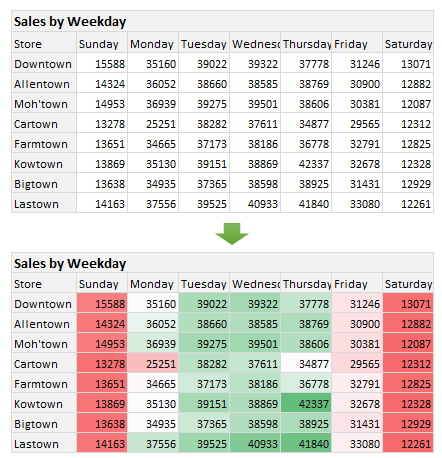The height and width of the screenshot is (458, 442).
Task: Click Friday cell 33080 in bottom table
Action: click(357, 444)
